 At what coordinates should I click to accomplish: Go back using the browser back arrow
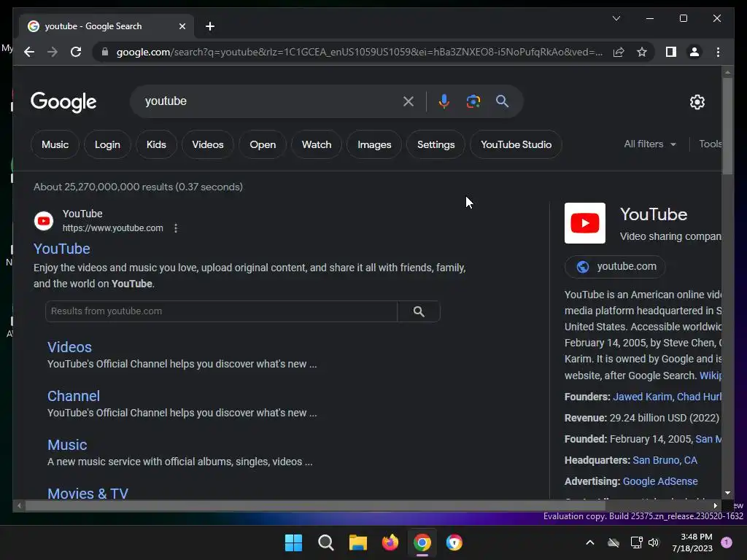[29, 52]
